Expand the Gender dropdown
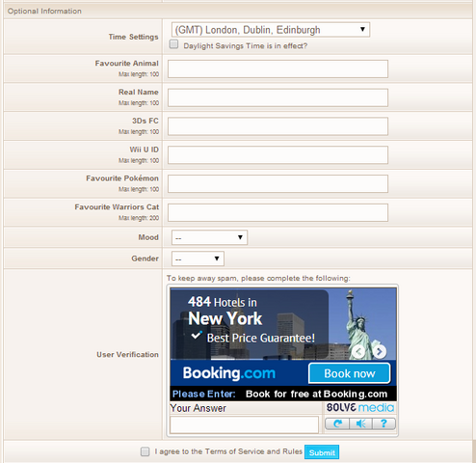Image resolution: width=476 pixels, height=463 pixels. [x=198, y=259]
